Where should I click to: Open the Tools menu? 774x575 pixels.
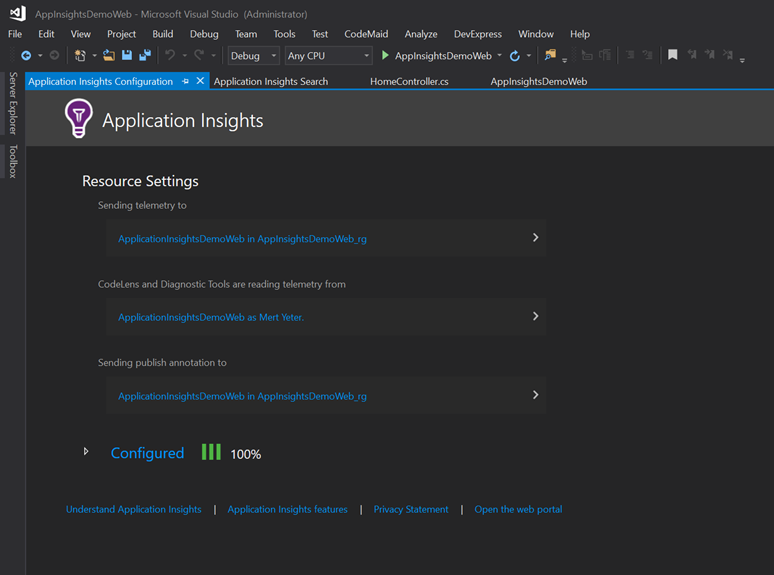point(284,34)
